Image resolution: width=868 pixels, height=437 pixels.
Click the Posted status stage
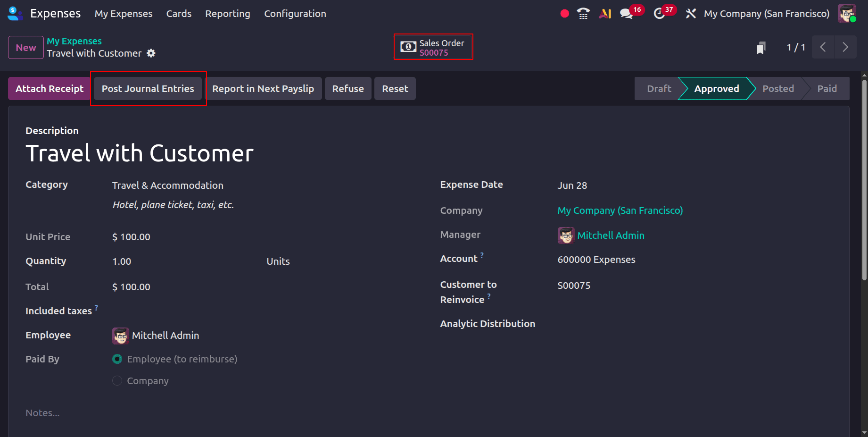pos(778,89)
